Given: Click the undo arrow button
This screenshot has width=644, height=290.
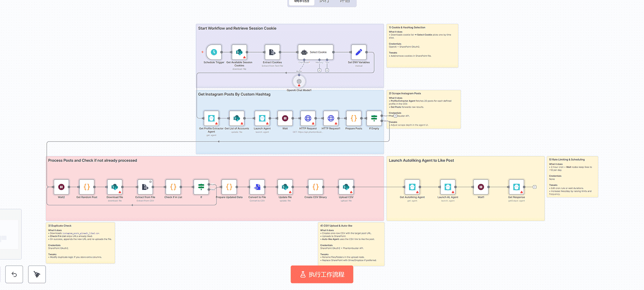Looking at the screenshot, I should [14, 274].
